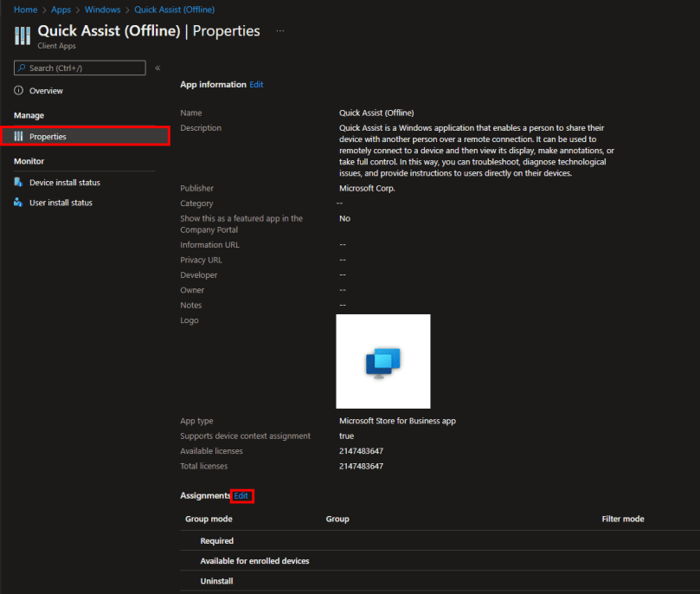Open the Windows breadcrumb link

[102, 9]
